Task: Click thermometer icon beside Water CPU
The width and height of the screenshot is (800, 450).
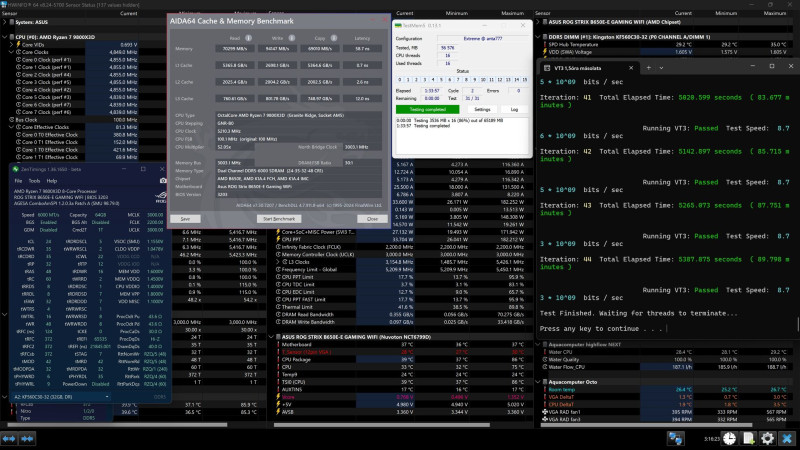Action: [x=544, y=352]
